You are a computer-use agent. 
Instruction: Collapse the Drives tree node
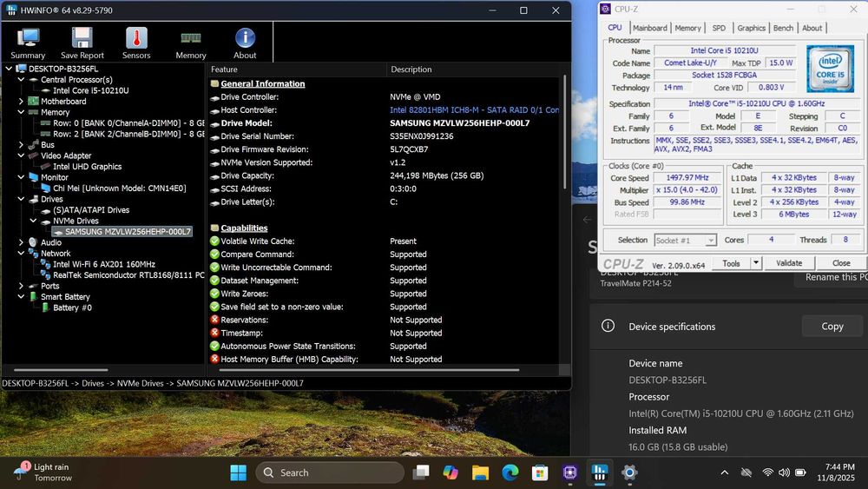[21, 199]
